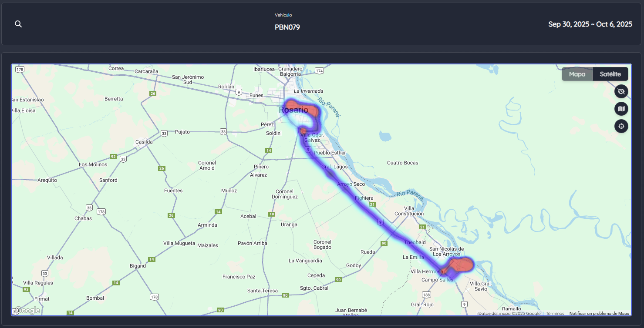Click the 'Firmat' map label

[x=42, y=299]
